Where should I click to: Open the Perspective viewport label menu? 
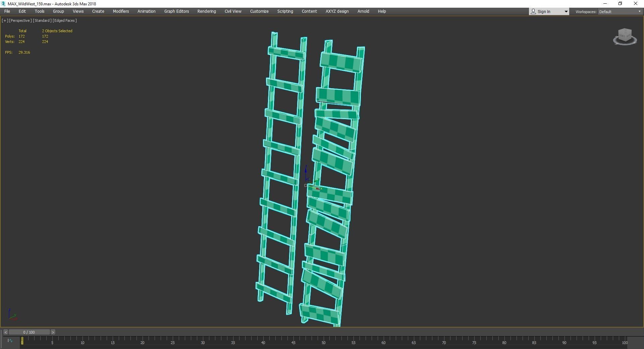click(20, 20)
